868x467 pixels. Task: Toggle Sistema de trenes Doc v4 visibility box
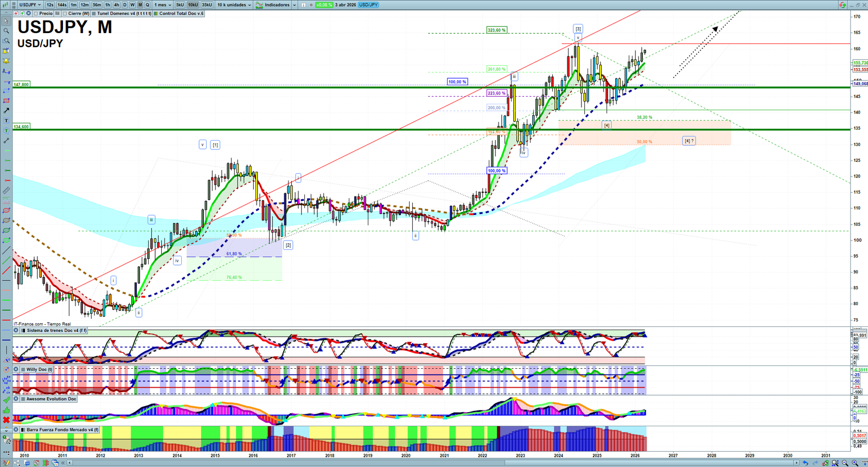(x=23, y=330)
